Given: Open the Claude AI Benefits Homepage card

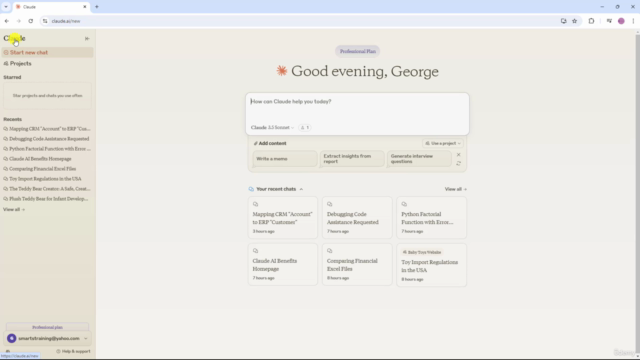Looking at the screenshot, I should point(282,264).
